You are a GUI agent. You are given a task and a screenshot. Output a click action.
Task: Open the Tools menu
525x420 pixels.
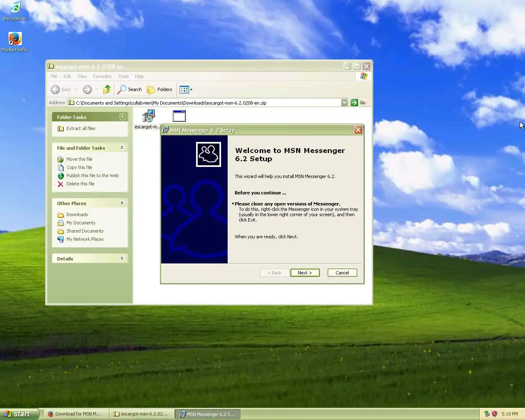123,76
